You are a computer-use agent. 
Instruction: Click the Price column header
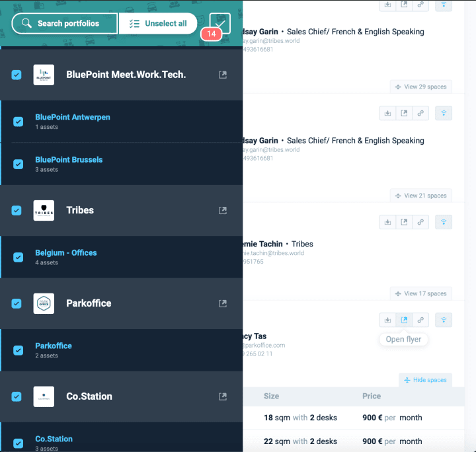tap(372, 396)
